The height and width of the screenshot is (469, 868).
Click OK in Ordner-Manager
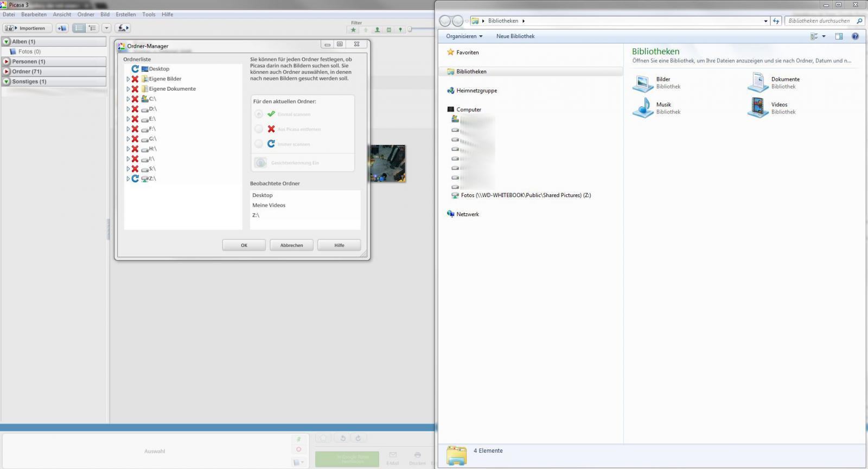(x=244, y=245)
